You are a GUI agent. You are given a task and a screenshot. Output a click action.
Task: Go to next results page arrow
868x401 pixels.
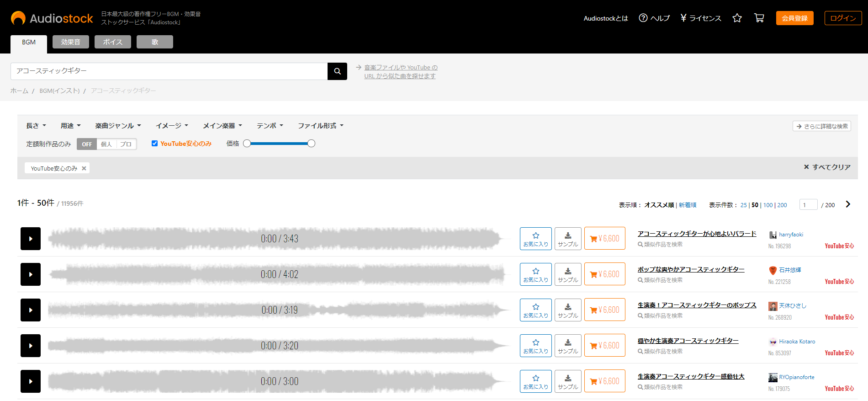[848, 204]
